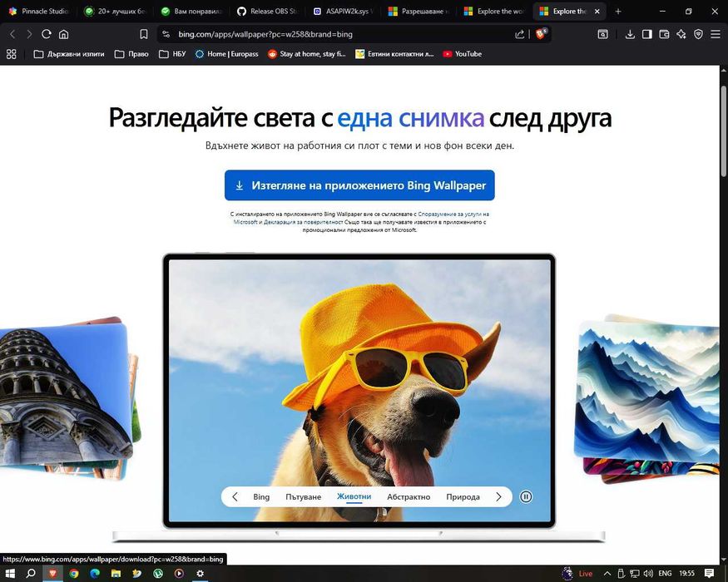Open the browser home page
Screen dimensions: 728x582
pos(63,34)
